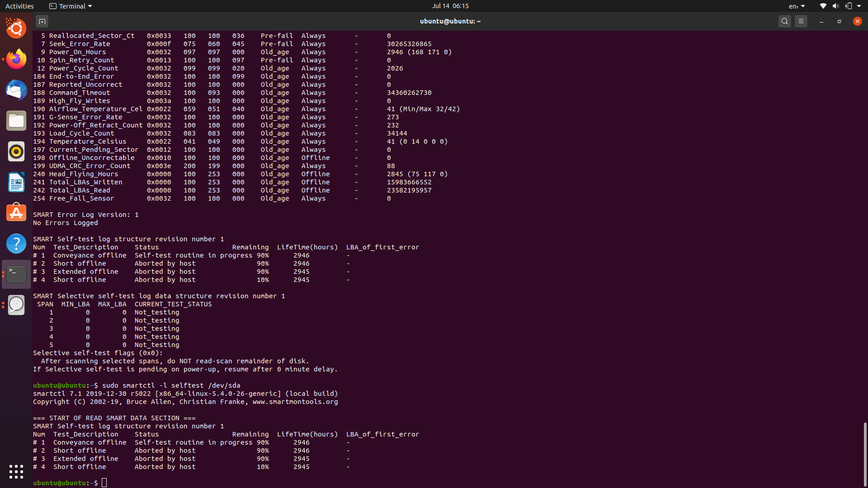Select the Seek_Error_Rate raw value 30265326865
This screenshot has width=868, height=488.
(x=409, y=44)
